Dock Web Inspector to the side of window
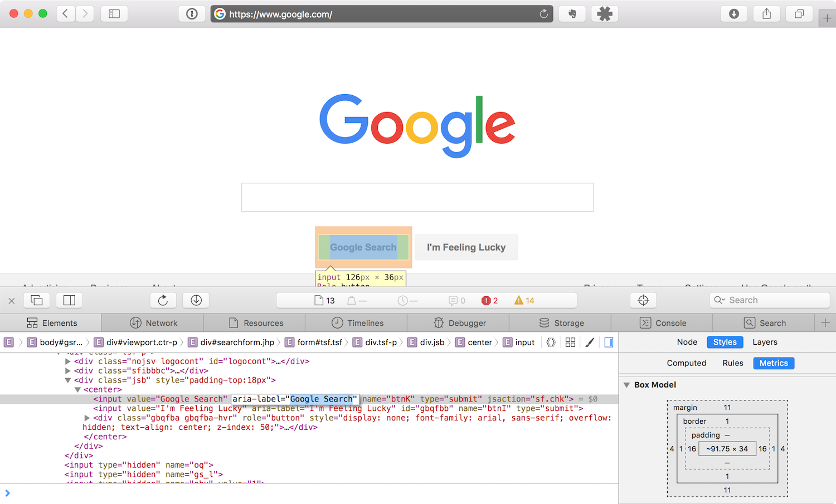836x504 pixels. [69, 300]
